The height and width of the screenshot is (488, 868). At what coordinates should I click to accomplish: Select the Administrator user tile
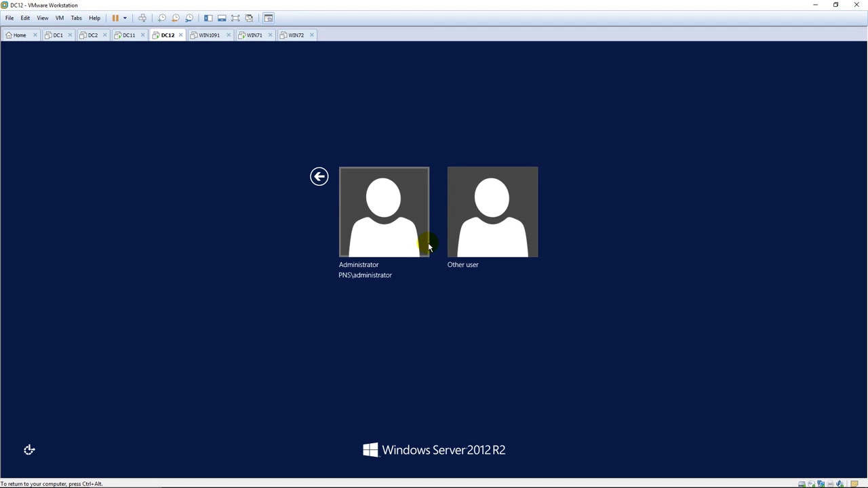(x=384, y=211)
